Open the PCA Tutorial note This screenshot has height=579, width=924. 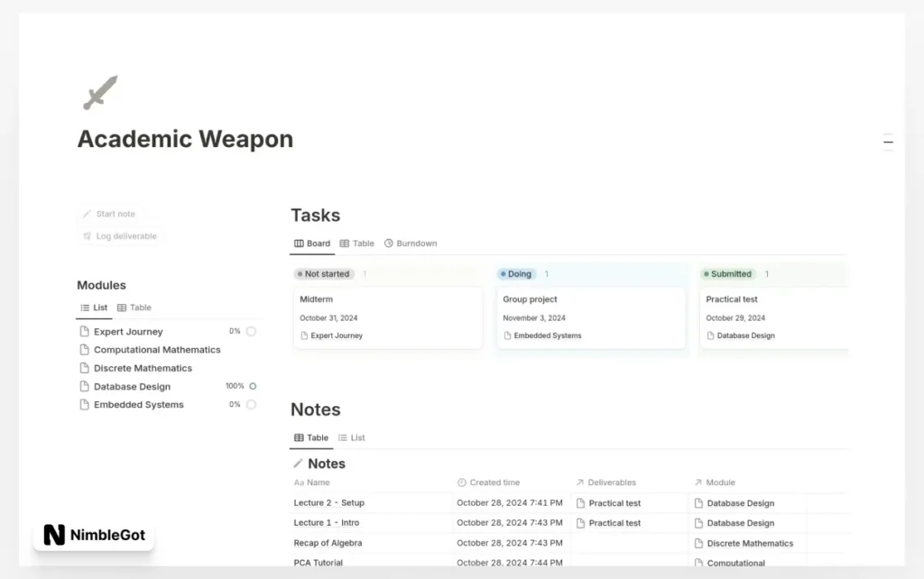click(x=319, y=563)
